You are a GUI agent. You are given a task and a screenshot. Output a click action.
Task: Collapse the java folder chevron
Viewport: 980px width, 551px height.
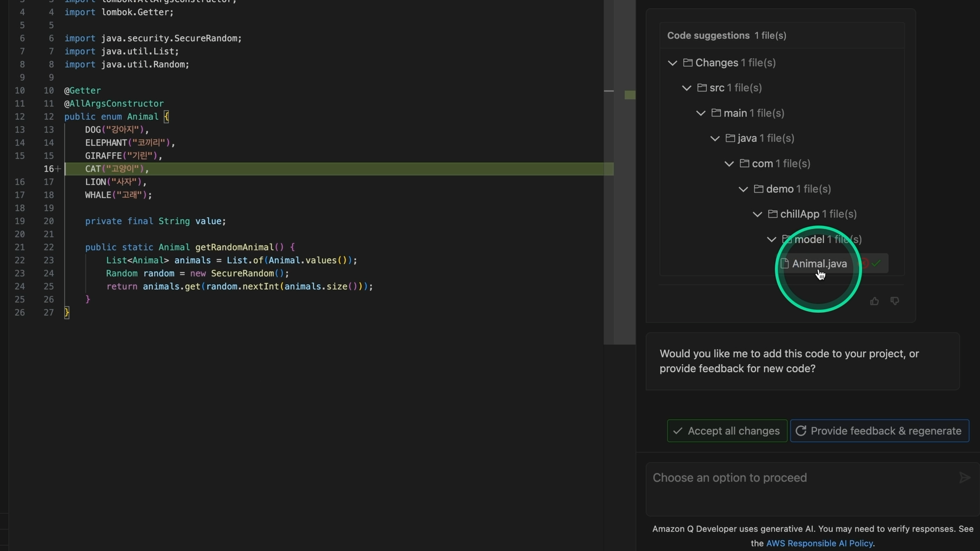715,139
